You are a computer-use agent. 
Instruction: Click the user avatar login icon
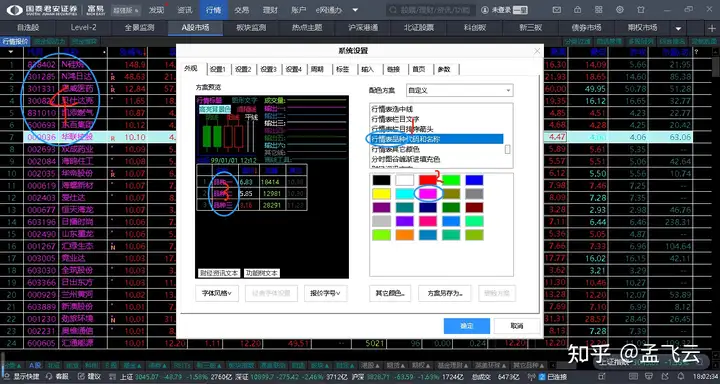coord(485,10)
